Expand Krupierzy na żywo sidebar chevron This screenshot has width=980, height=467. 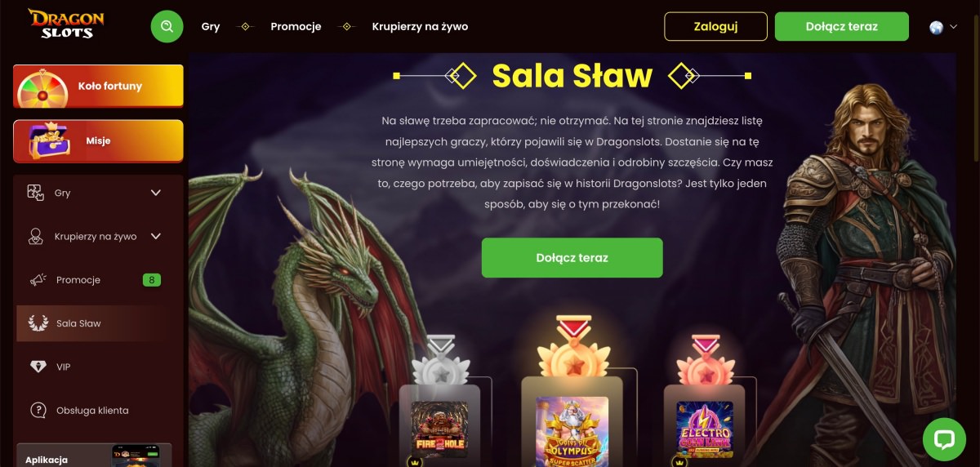click(x=156, y=237)
